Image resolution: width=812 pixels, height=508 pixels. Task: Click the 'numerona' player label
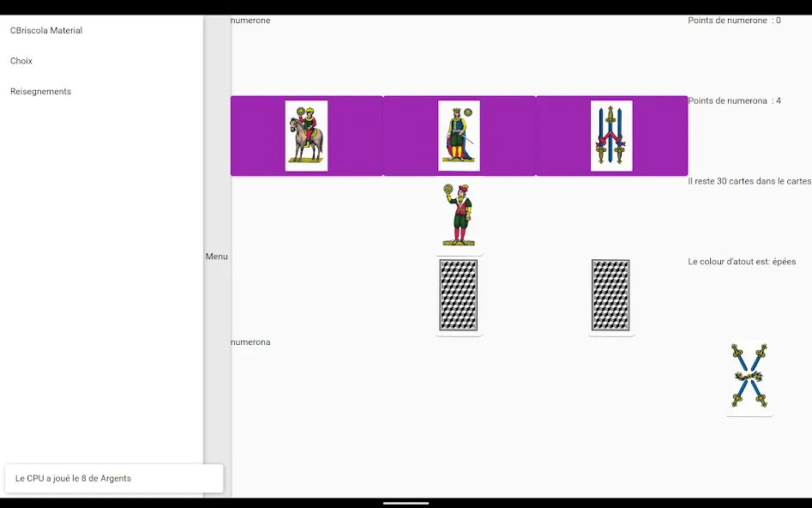pos(250,342)
